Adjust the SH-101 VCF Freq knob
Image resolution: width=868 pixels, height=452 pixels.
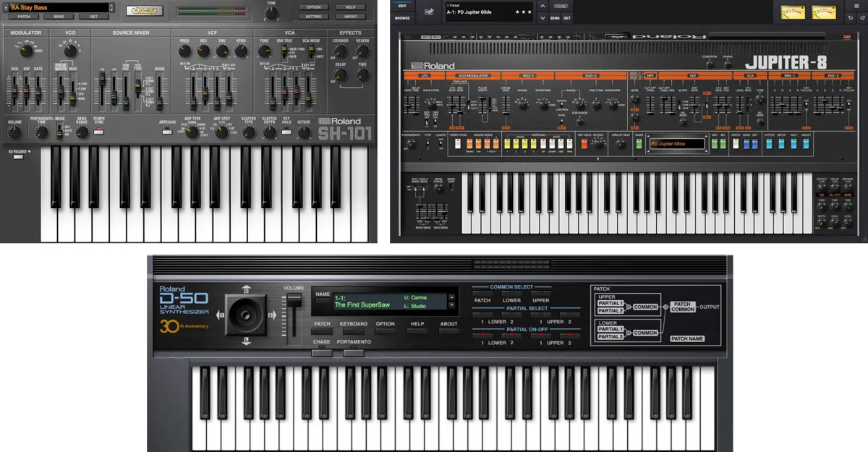pos(184,50)
